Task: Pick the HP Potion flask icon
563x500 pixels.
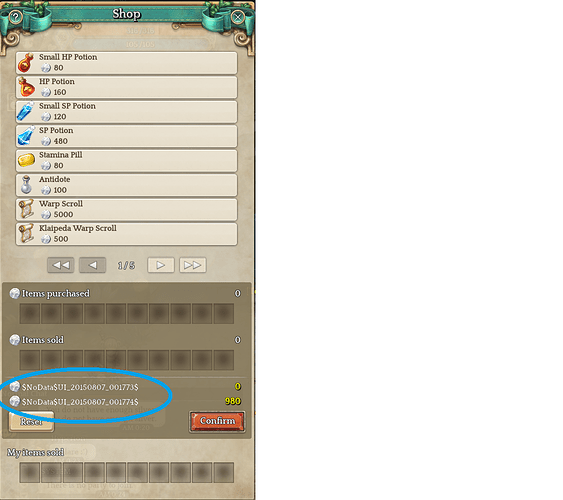Action: click(26, 87)
